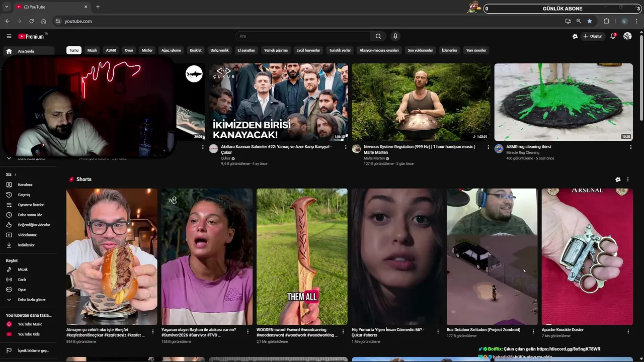
Task: Open the Apache Knuckle Duster Short
Action: tap(587, 256)
